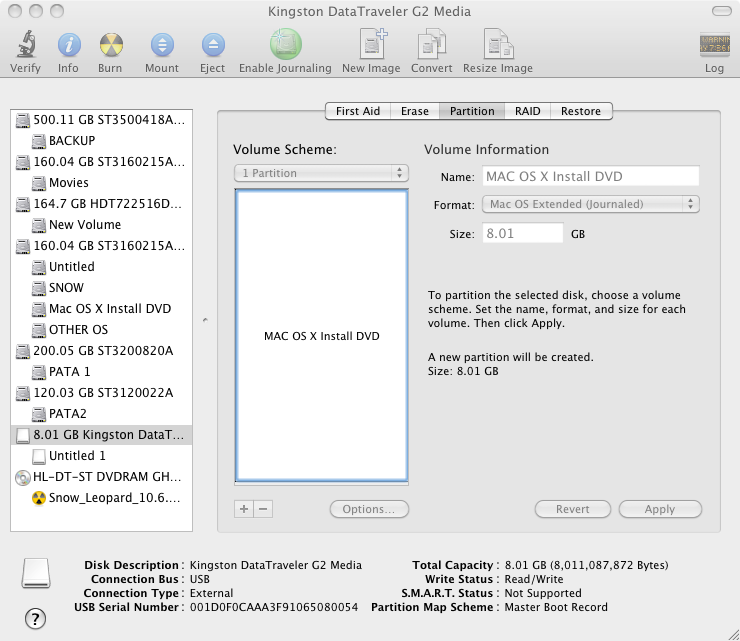Add a partition with the plus button
The image size is (740, 641).
[244, 509]
